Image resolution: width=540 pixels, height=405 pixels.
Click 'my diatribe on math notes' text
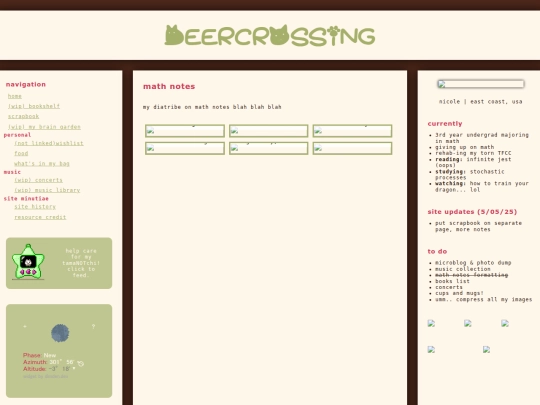point(212,107)
